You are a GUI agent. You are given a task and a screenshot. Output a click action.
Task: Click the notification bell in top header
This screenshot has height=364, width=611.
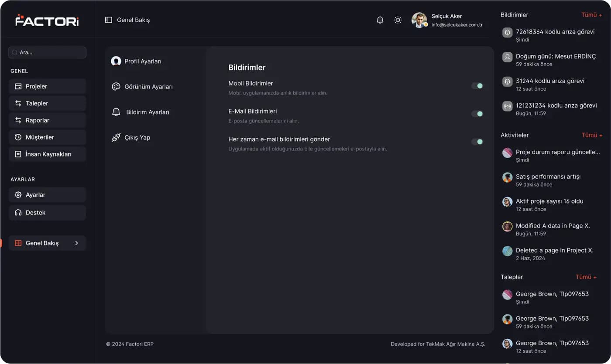pyautogui.click(x=380, y=20)
